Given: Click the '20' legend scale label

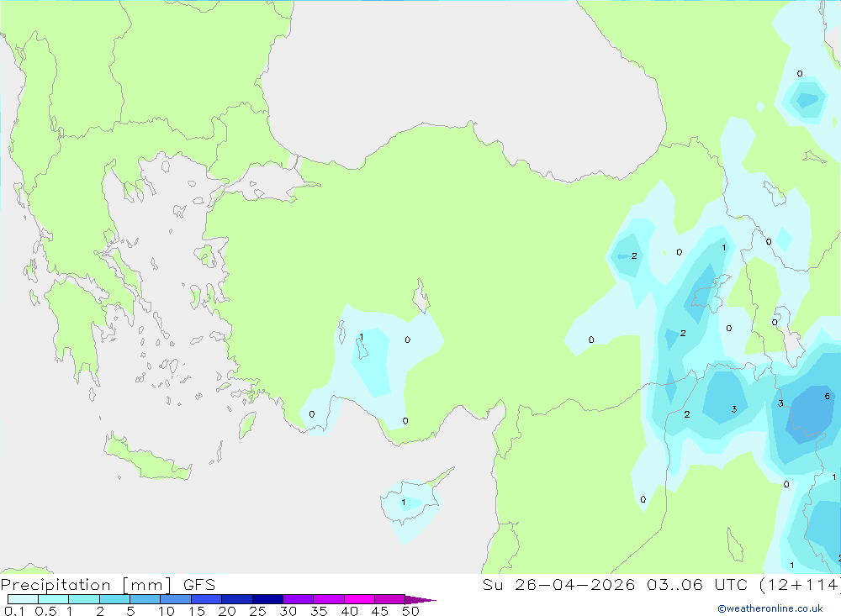Looking at the screenshot, I should [227, 611].
